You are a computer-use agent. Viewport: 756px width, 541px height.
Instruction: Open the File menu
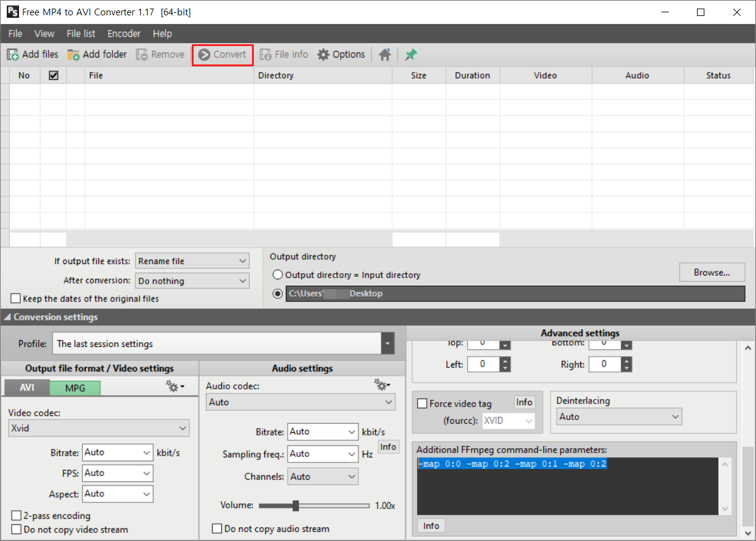15,34
